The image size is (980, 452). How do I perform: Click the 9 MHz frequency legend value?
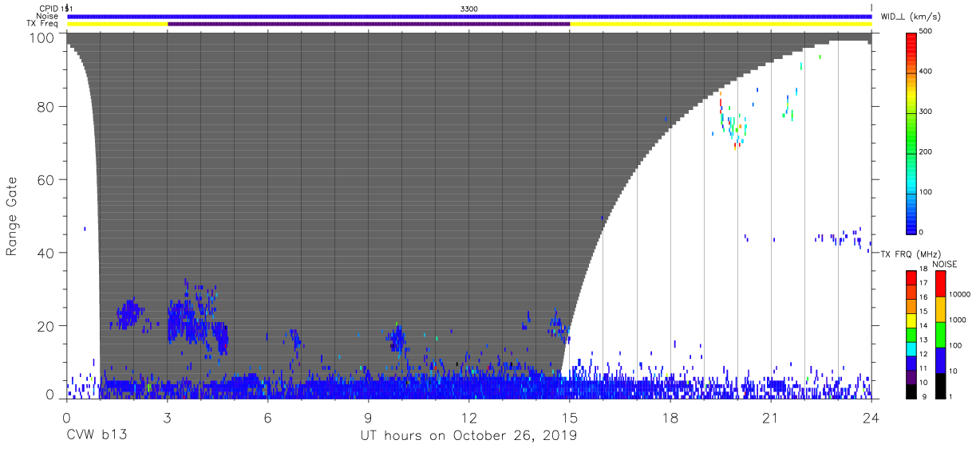[923, 396]
